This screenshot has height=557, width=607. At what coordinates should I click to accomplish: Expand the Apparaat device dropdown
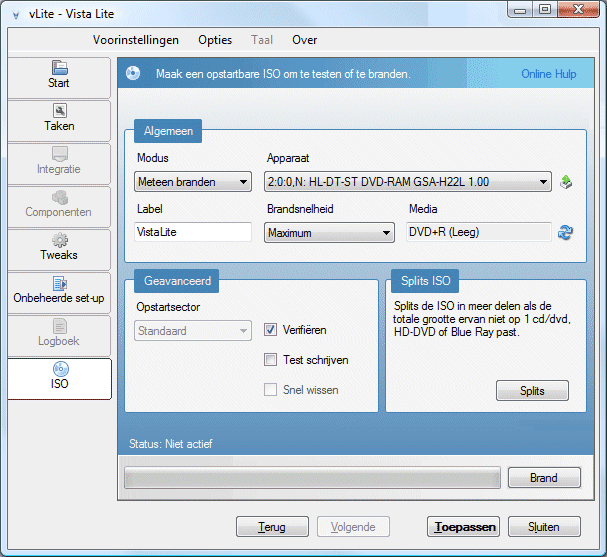pos(408,182)
